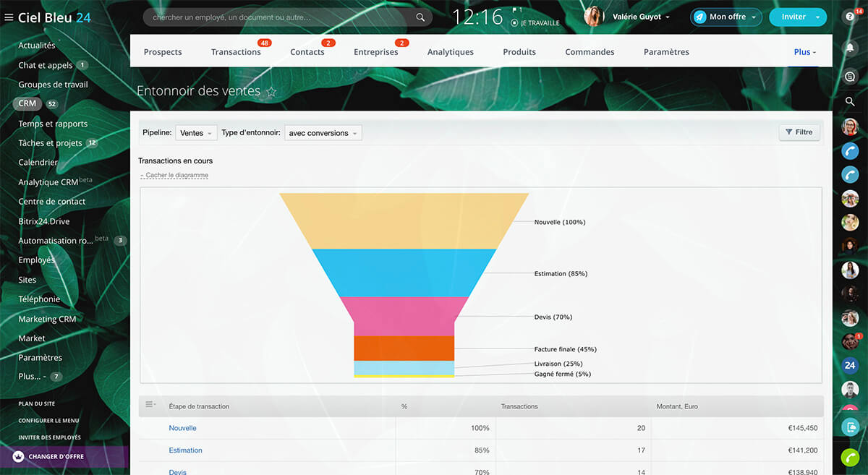
Task: Click the green phone call button at bottom right
Action: [850, 457]
